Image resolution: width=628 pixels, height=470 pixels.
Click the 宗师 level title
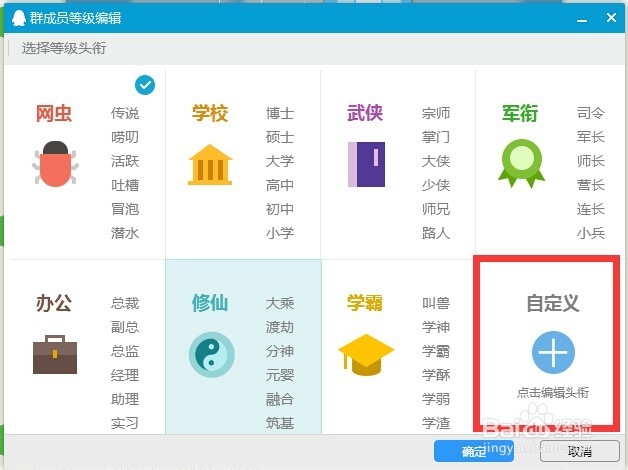coord(436,113)
